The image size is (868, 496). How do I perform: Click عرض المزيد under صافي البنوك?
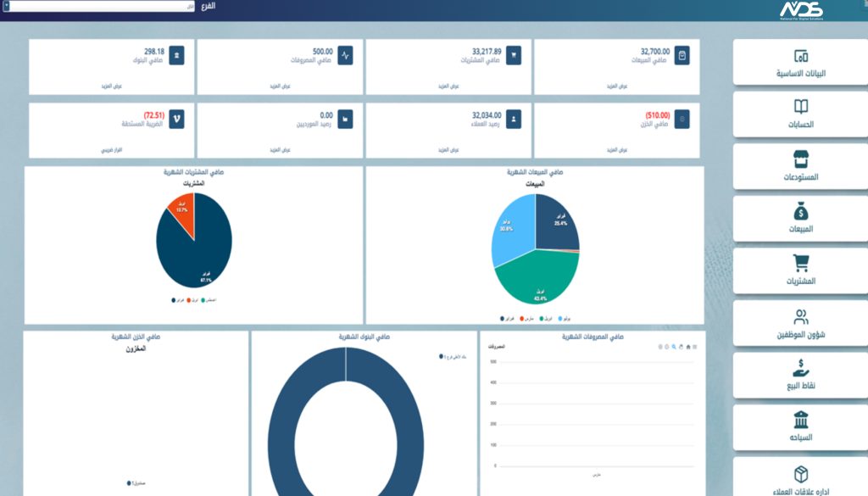(112, 86)
